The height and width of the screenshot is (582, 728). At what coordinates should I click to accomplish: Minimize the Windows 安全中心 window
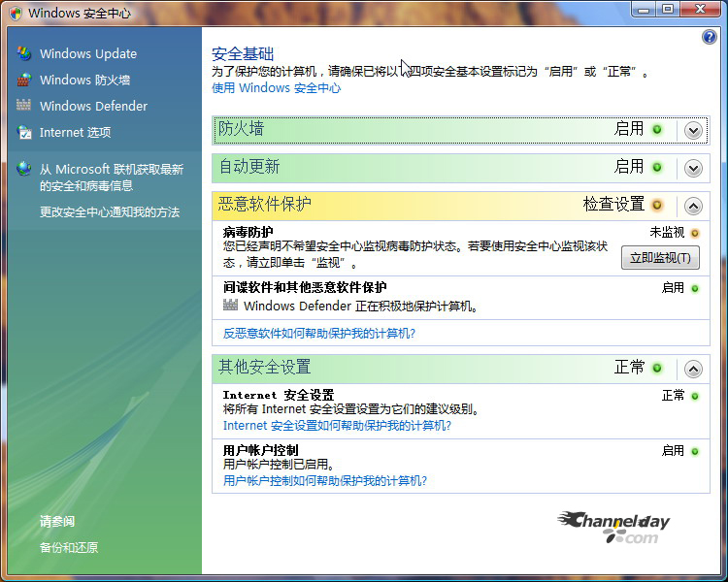644,10
